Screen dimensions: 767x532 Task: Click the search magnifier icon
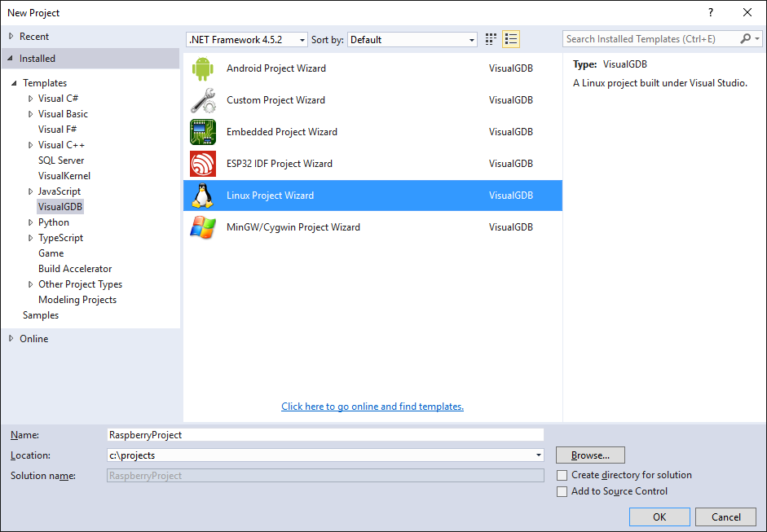tap(745, 38)
